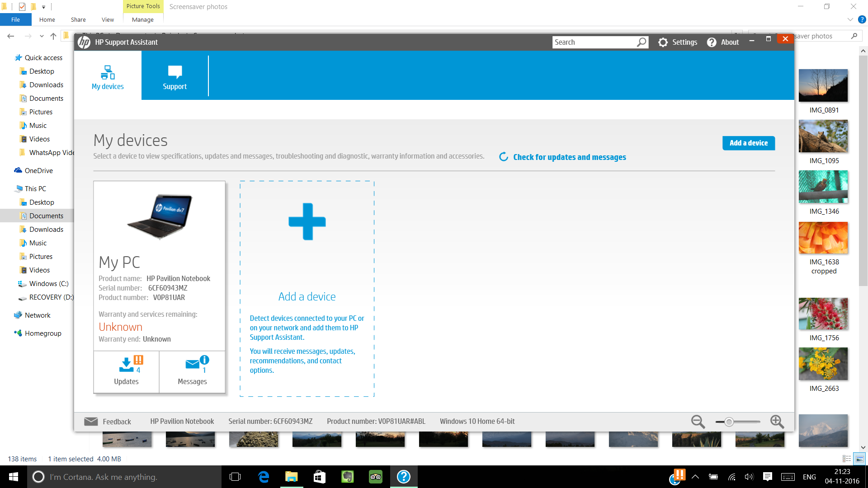Viewport: 868px width, 488px height.
Task: Switch to the Support tab
Action: pos(175,75)
